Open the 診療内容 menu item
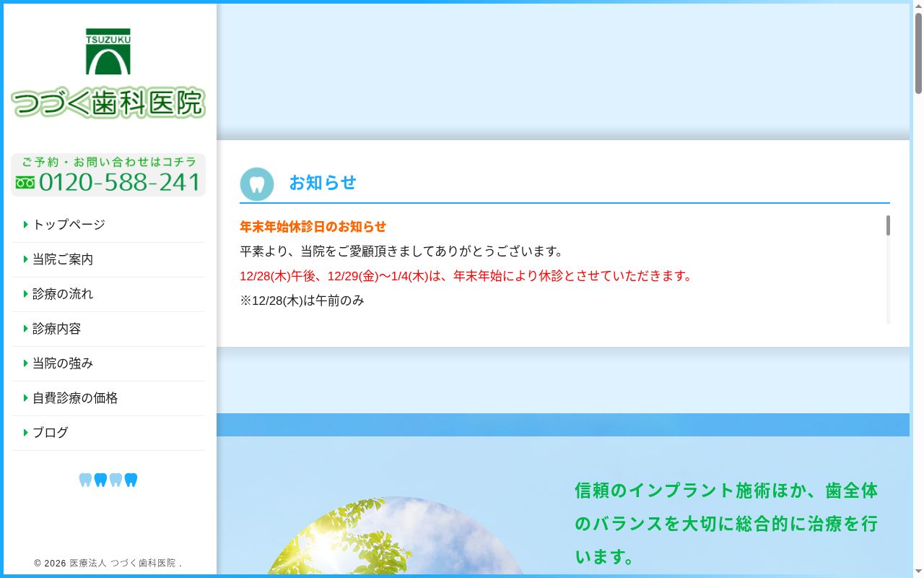The width and height of the screenshot is (924, 578). (108, 329)
